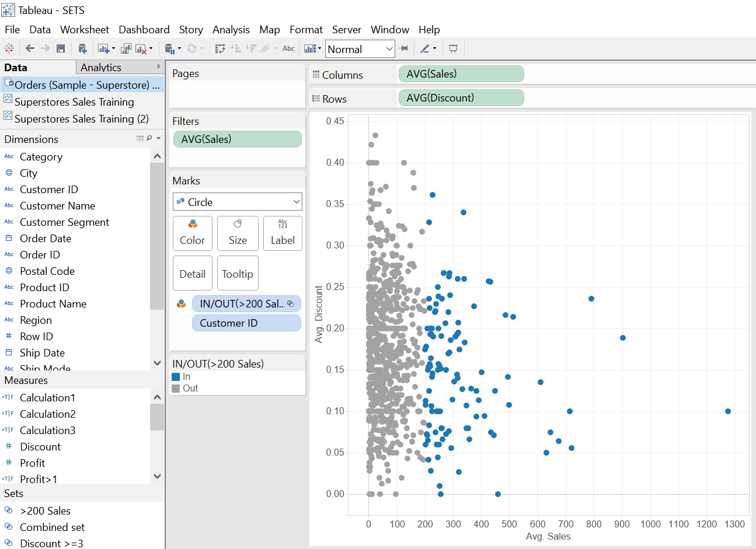Open the File menu
This screenshot has width=756, height=549.
pos(12,29)
